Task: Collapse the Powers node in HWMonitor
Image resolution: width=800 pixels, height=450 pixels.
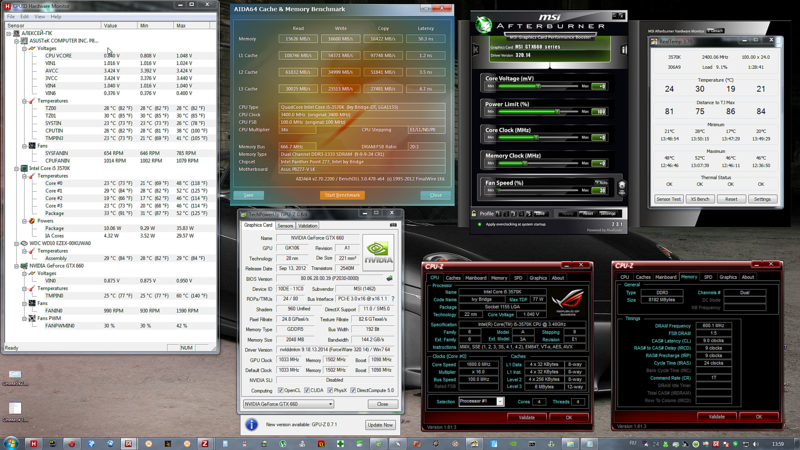Action: tap(24, 221)
